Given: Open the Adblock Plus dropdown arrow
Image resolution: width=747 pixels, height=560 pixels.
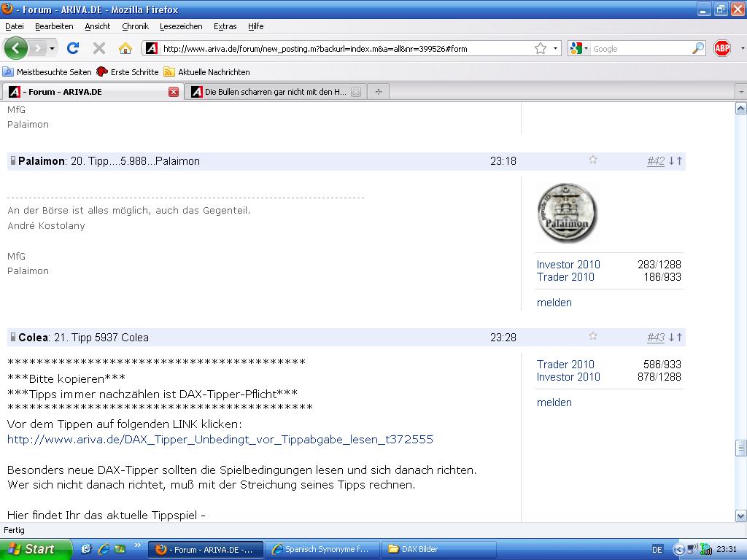Looking at the screenshot, I should point(742,49).
